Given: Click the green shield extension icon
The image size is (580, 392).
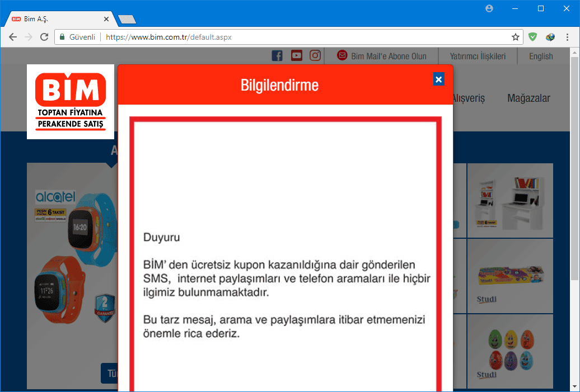Looking at the screenshot, I should click(x=533, y=37).
